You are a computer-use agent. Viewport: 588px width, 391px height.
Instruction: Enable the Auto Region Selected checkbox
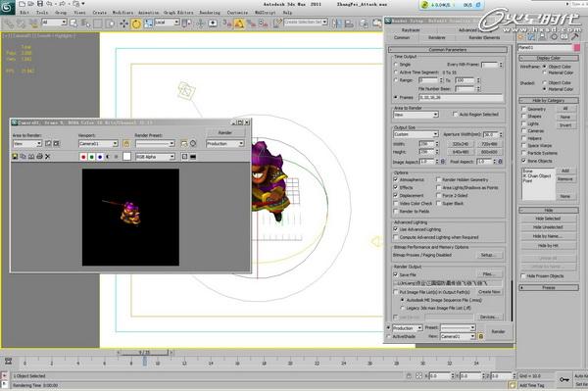coord(456,115)
